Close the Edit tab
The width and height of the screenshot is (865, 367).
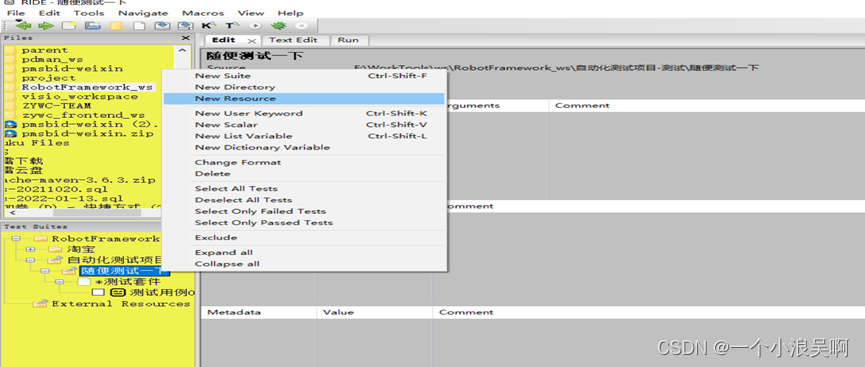(252, 41)
